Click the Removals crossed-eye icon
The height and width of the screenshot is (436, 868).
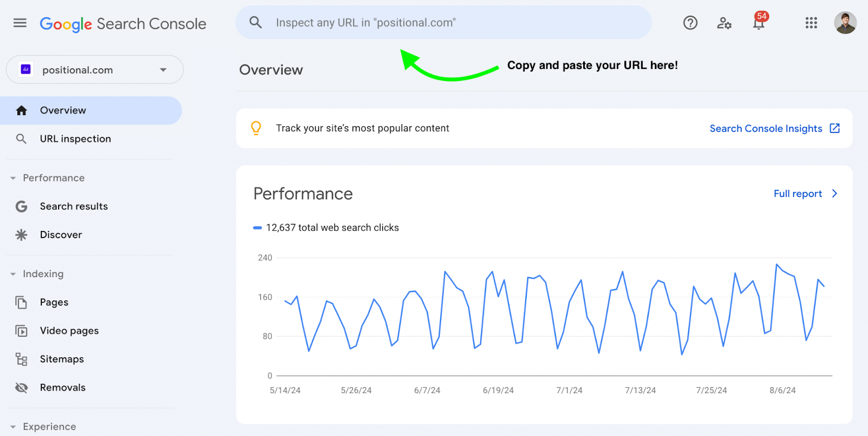click(x=21, y=387)
